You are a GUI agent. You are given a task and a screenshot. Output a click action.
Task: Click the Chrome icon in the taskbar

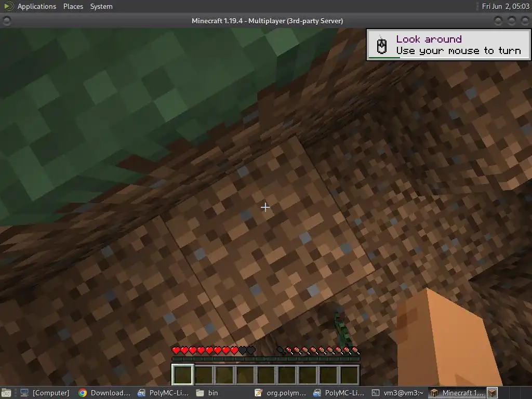point(83,393)
